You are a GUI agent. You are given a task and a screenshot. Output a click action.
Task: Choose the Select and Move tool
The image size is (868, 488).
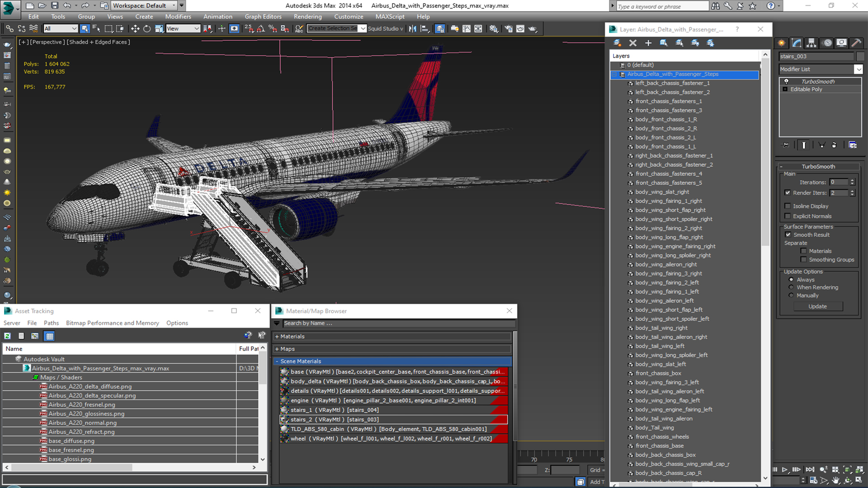click(135, 28)
